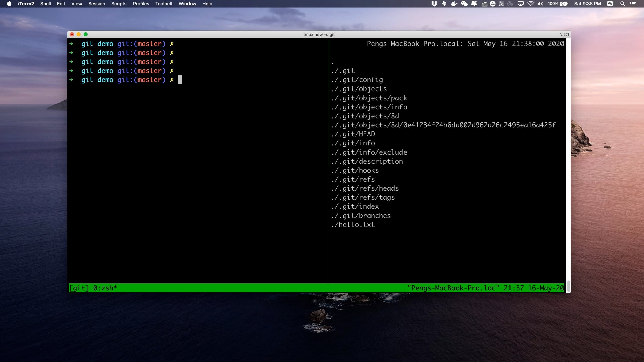Open the Profiles menu

141,4
